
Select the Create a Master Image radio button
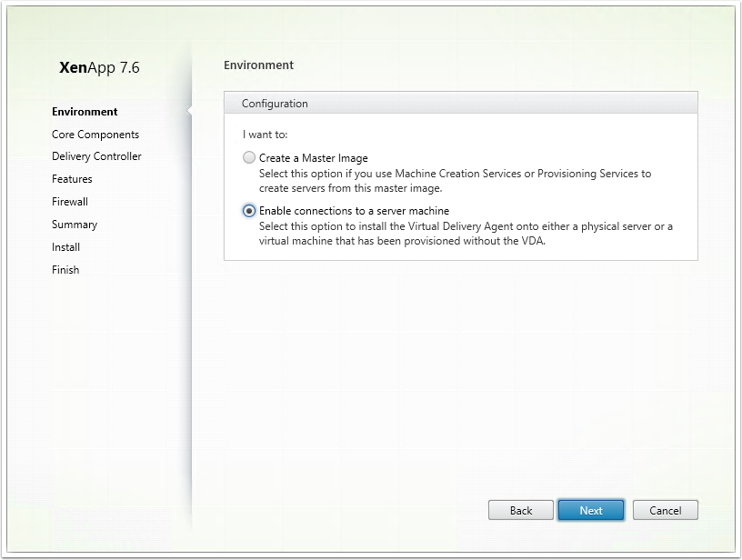249,157
